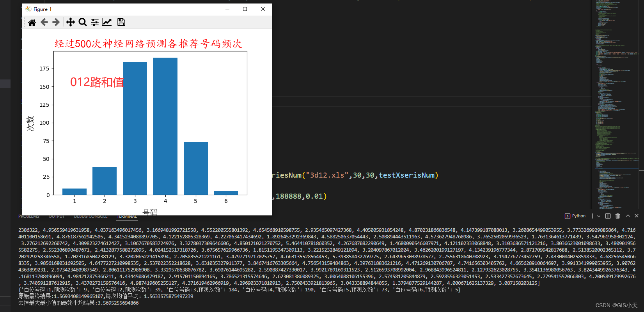The width and height of the screenshot is (644, 312).
Task: Click the tallest bar for number 4
Action: (165, 126)
